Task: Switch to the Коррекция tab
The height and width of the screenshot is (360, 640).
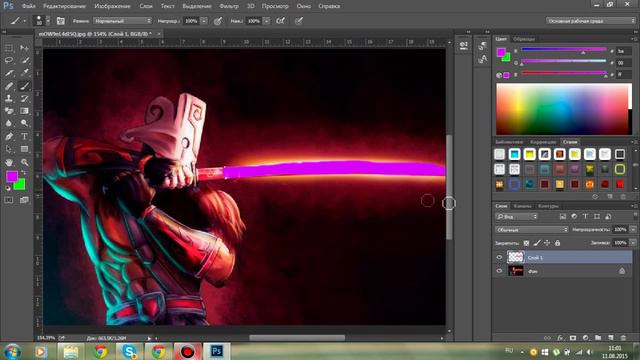Action: click(x=543, y=142)
